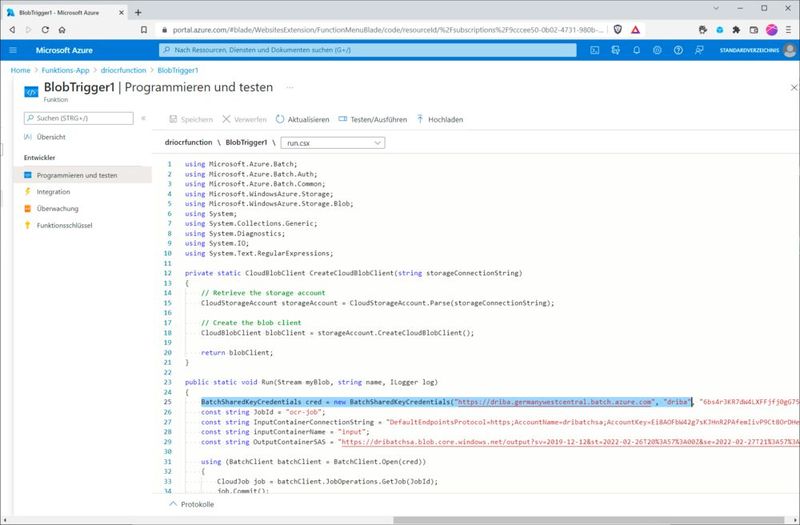800x525 pixels.
Task: Open portal settings gear
Action: coord(657,50)
